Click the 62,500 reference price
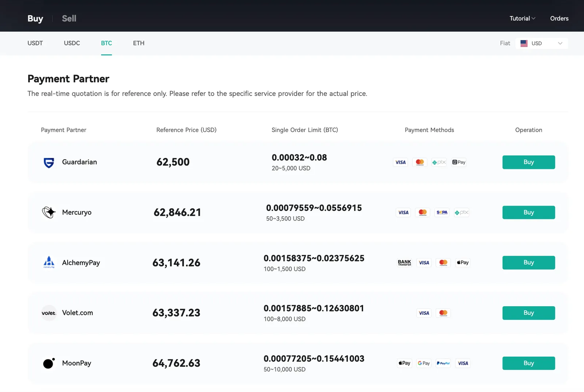Viewport: 584px width, 392px height. [173, 162]
